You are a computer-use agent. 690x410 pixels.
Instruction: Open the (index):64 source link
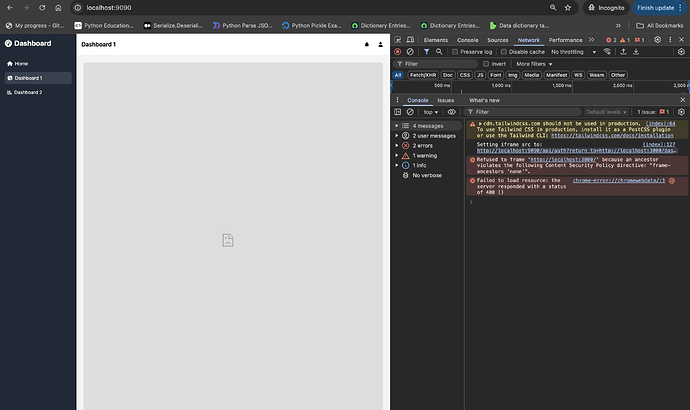(x=660, y=124)
